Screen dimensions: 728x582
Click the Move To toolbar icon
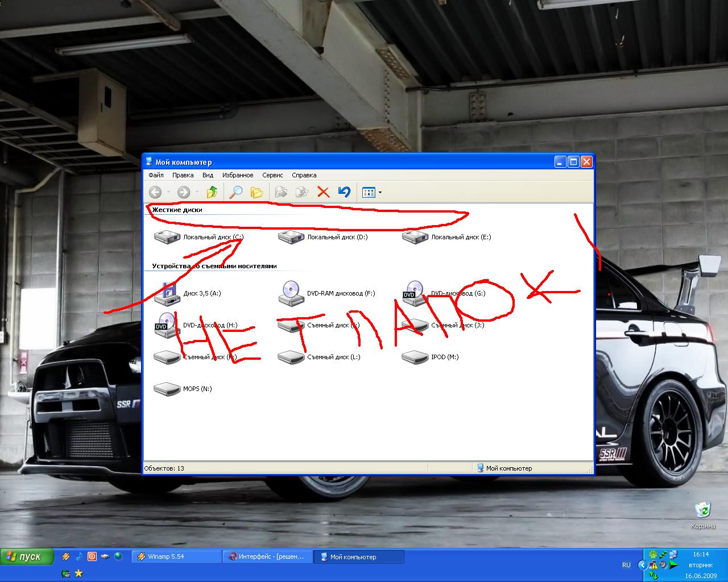[281, 192]
